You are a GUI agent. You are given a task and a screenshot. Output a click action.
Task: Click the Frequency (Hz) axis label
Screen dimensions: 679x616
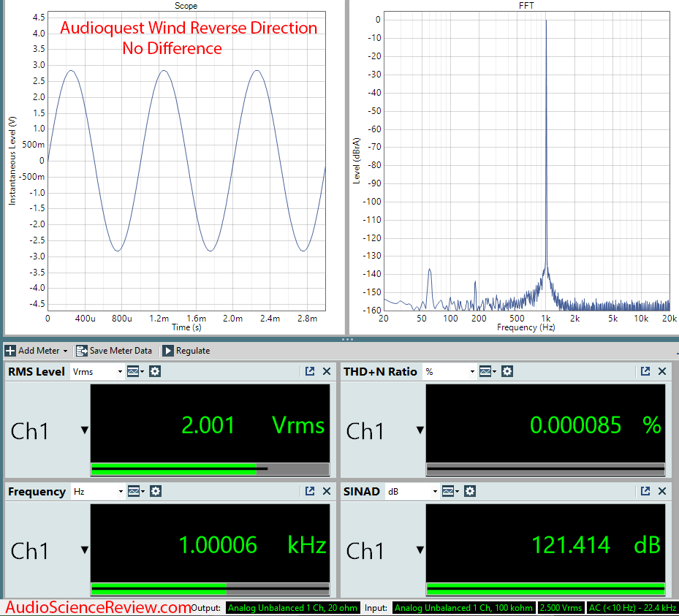point(526,327)
